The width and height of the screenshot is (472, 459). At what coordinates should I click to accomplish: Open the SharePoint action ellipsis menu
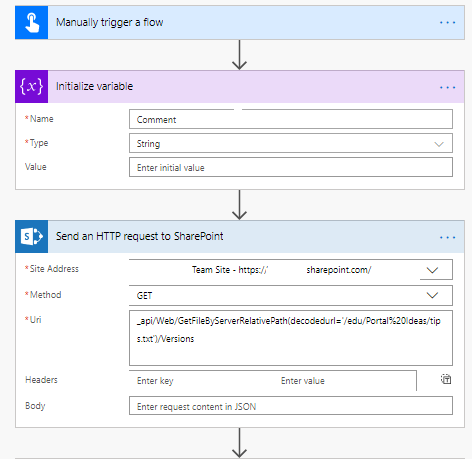click(x=447, y=237)
